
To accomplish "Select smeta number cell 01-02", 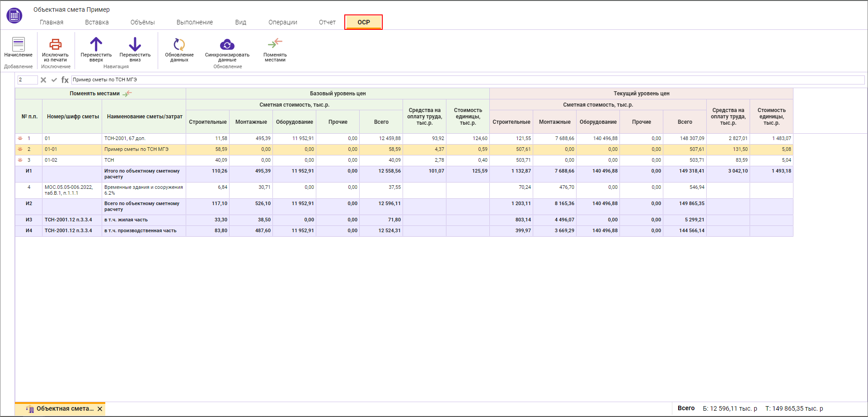I will pos(72,160).
